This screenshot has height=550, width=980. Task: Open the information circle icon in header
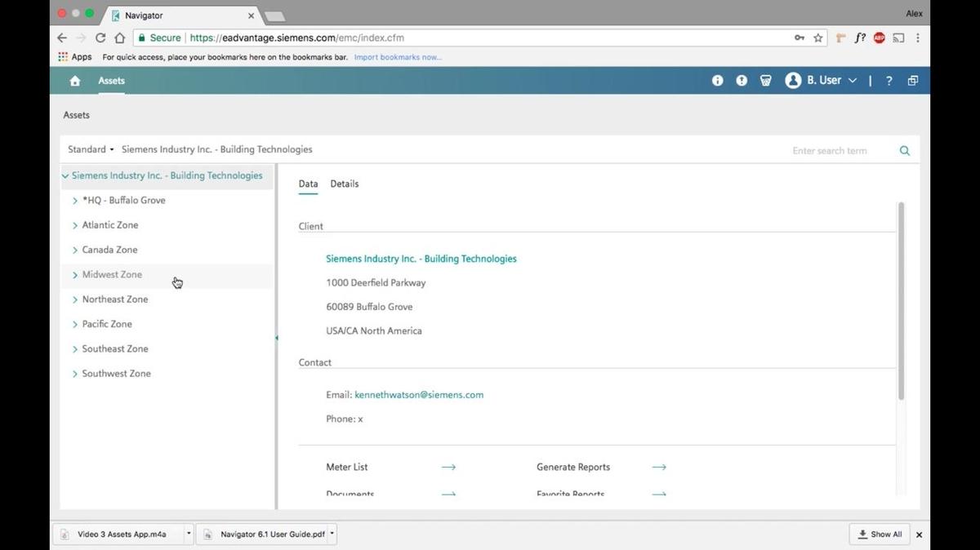(718, 81)
